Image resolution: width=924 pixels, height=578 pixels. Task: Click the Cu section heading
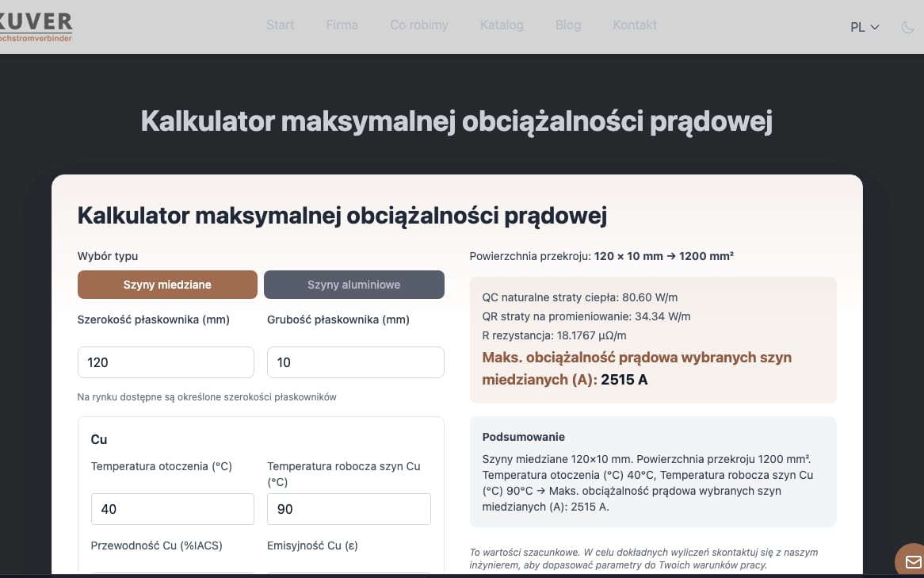[x=99, y=439]
